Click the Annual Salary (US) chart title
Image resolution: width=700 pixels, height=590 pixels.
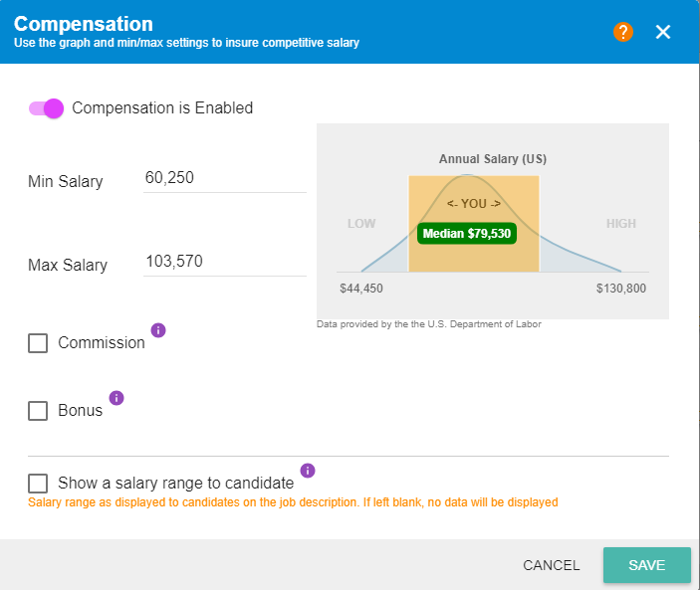coord(493,159)
